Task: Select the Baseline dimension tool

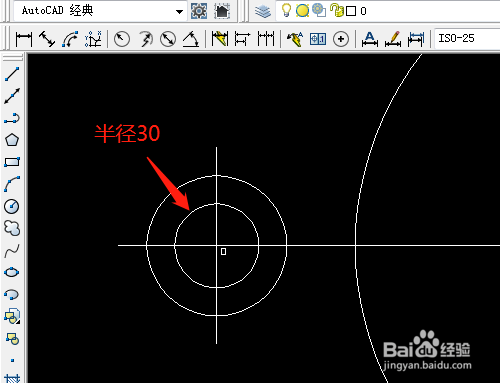Action: [x=243, y=39]
